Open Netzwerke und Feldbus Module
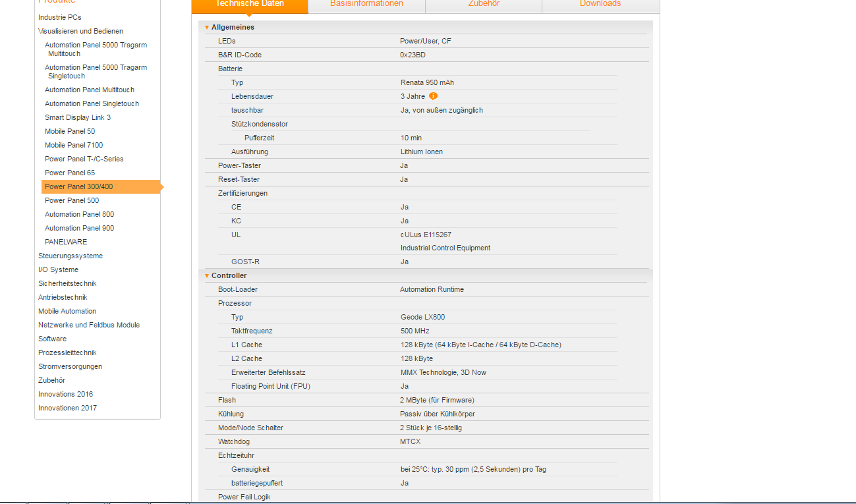Image resolution: width=856 pixels, height=504 pixels. [89, 325]
